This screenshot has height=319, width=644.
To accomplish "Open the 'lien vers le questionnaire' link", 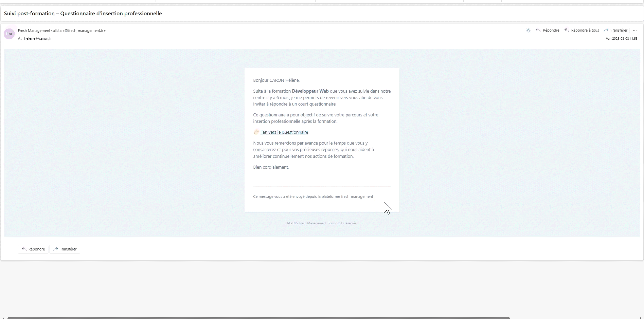I will (284, 132).
